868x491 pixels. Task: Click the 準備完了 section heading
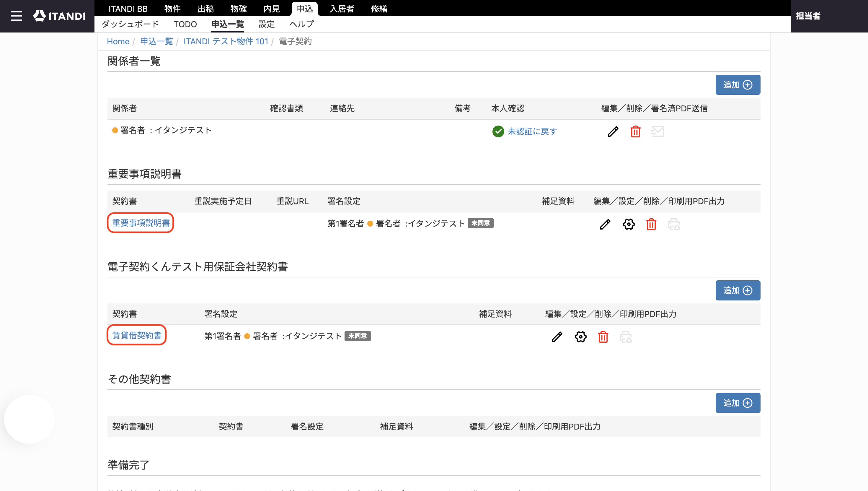[128, 465]
